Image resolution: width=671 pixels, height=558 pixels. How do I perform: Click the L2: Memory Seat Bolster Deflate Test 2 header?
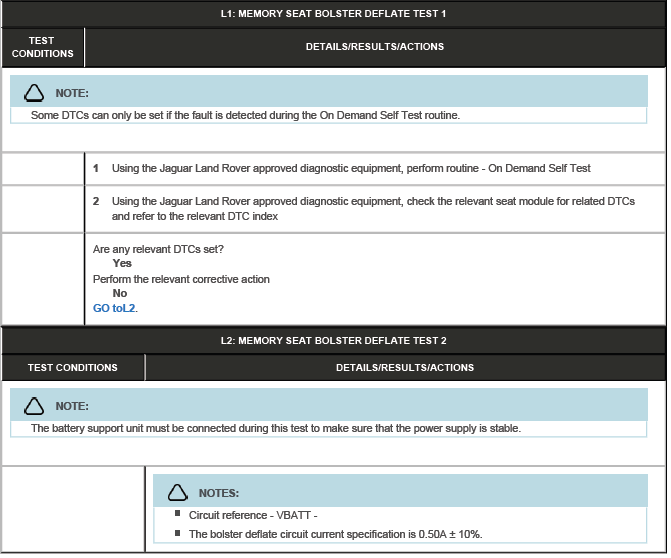[333, 341]
